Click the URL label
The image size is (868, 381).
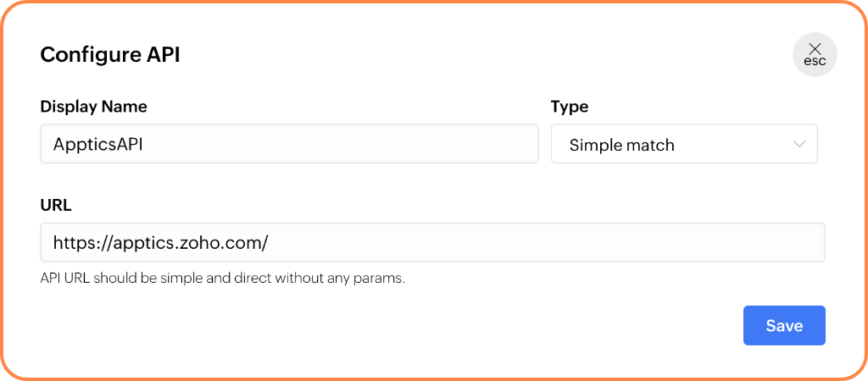pyautogui.click(x=56, y=206)
